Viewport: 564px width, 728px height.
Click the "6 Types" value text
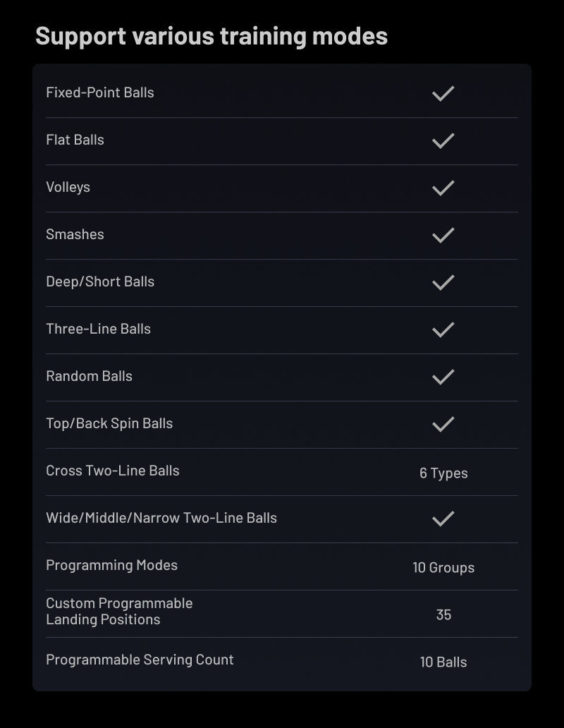point(443,473)
